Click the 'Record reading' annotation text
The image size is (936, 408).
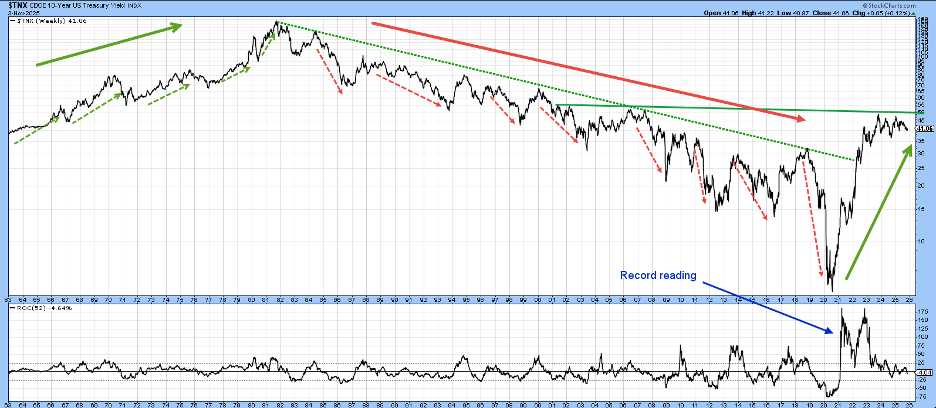click(x=657, y=275)
